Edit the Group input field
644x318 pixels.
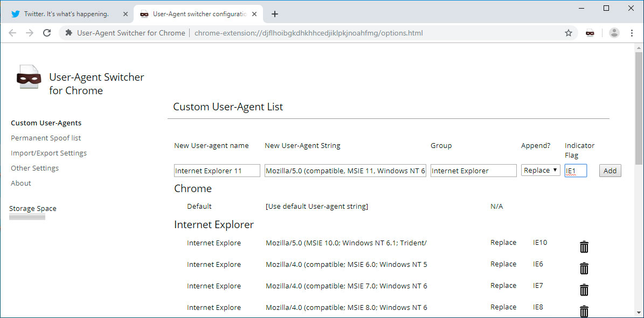[473, 171]
